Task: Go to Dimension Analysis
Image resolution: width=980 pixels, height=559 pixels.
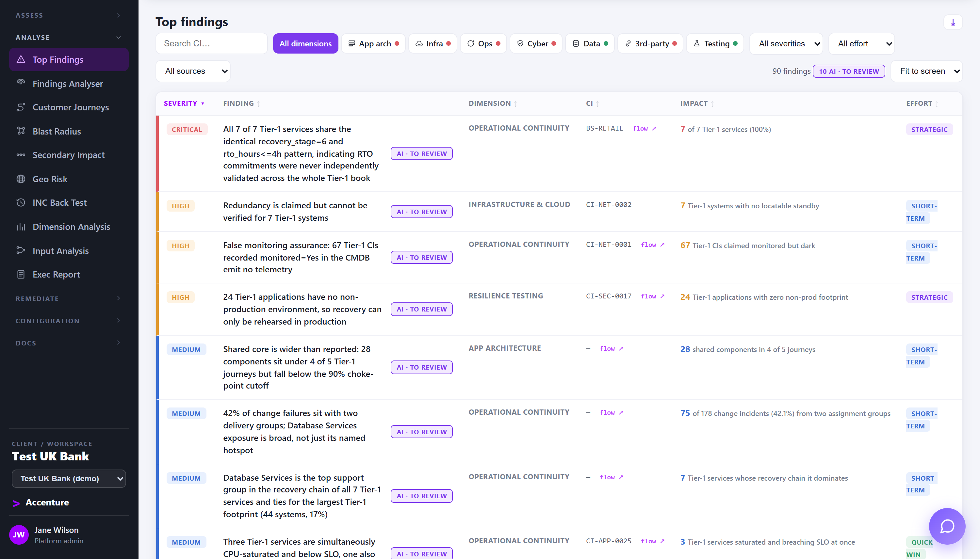Action: coord(69,227)
